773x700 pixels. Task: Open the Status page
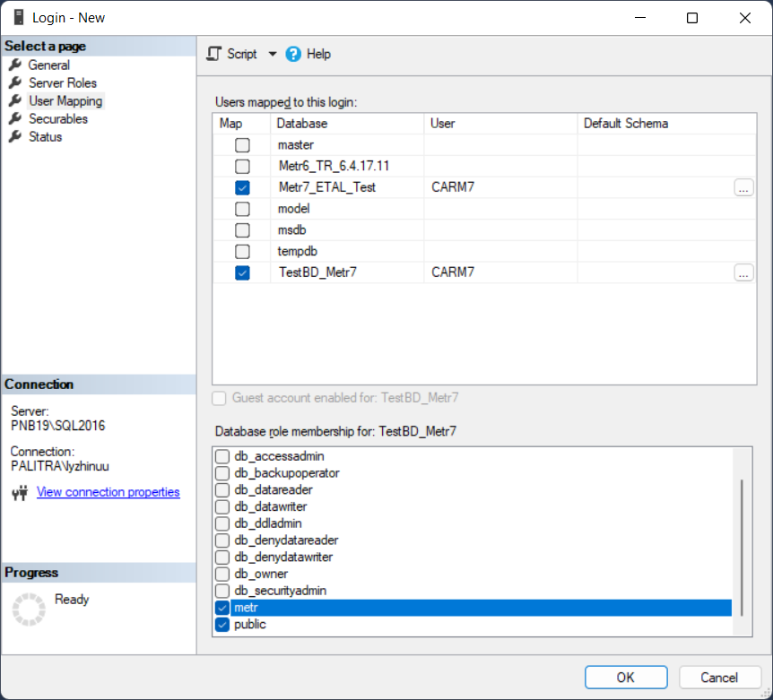tap(46, 136)
